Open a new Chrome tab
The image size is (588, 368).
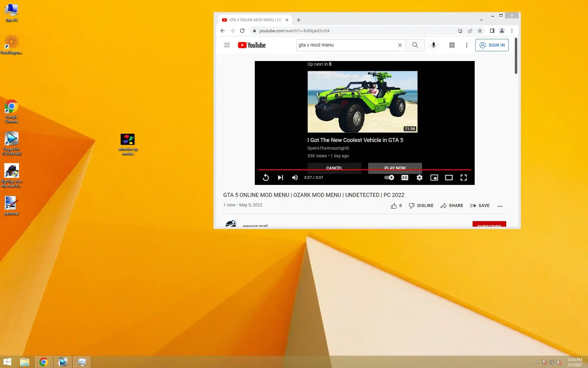tap(298, 20)
